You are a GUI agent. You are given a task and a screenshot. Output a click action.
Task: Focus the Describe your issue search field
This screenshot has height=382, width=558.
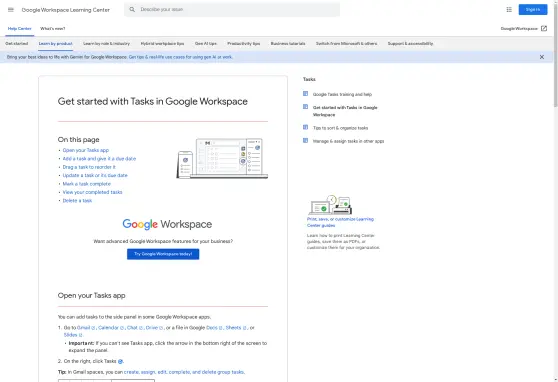click(x=232, y=10)
